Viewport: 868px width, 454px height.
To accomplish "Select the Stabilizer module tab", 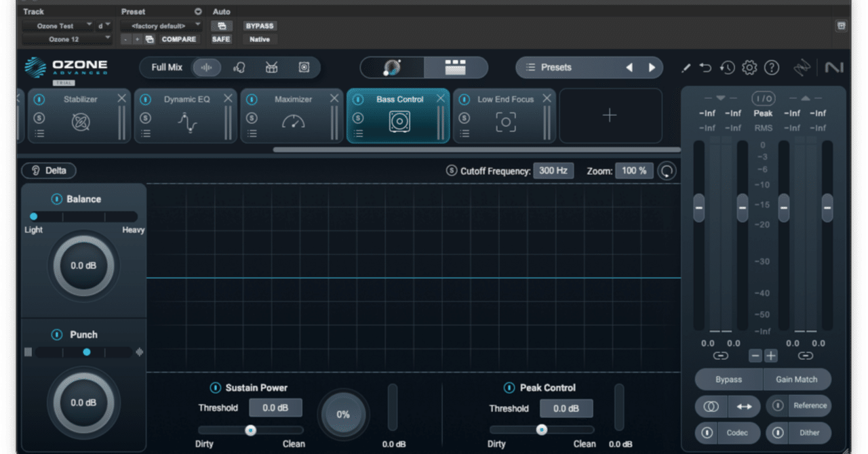I will 80,99.
